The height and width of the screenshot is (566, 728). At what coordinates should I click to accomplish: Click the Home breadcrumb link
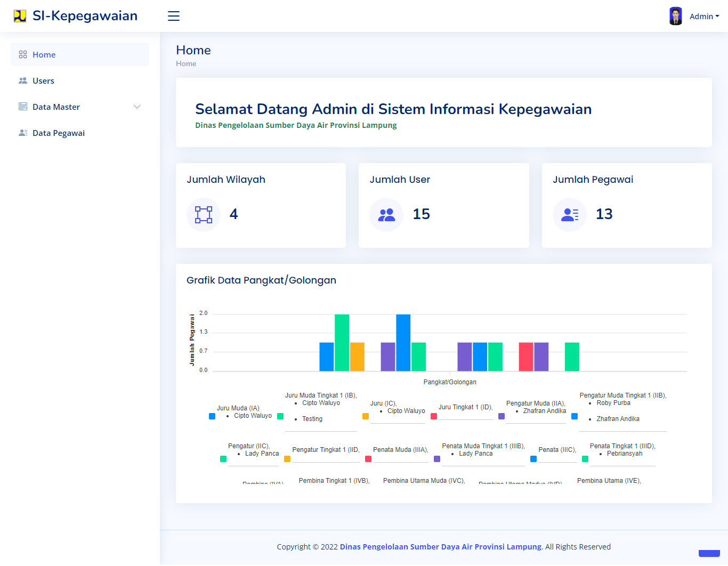pos(186,63)
